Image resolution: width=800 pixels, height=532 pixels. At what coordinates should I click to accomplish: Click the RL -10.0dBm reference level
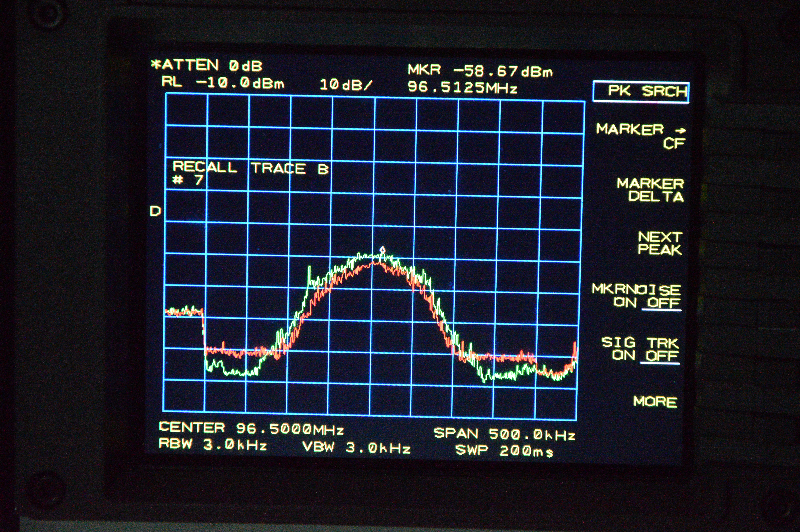223,82
